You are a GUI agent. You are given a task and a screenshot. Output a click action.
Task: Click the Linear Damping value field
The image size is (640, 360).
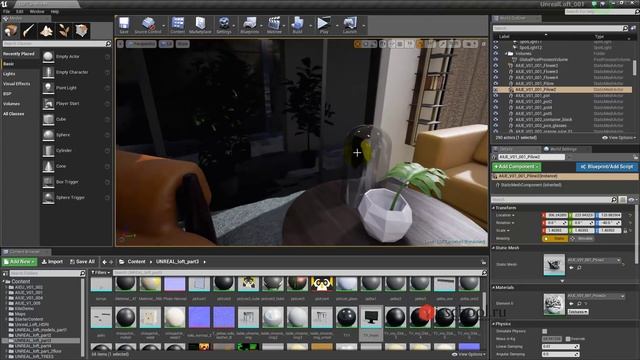coord(560,347)
